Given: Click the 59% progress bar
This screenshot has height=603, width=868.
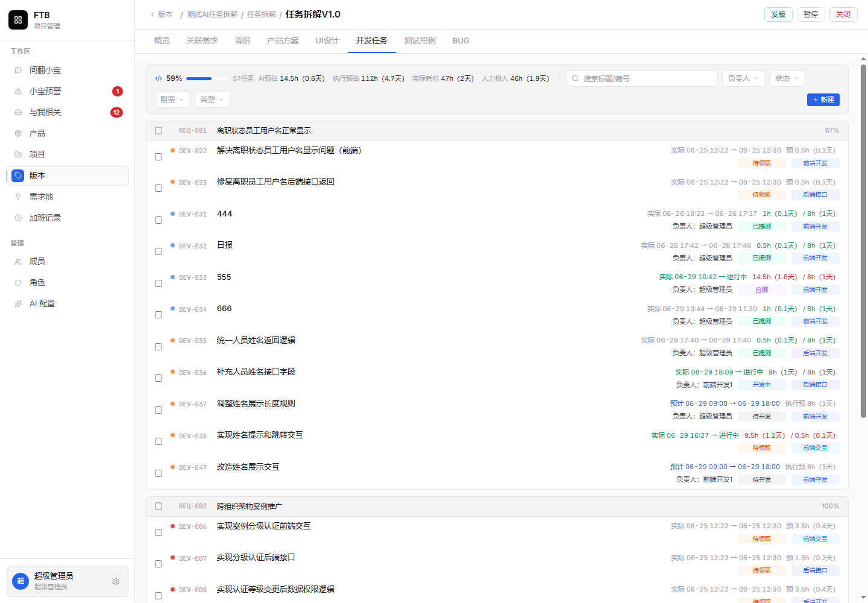Looking at the screenshot, I should click(207, 78).
